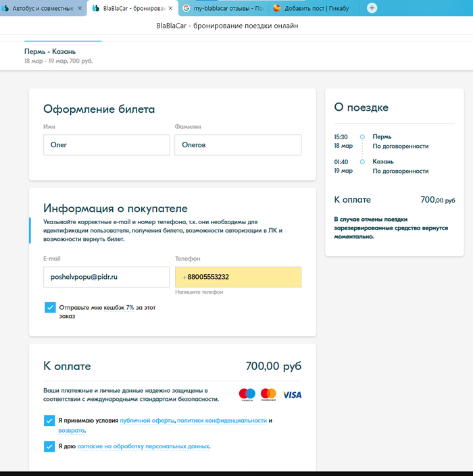Click the Pikabu favicon on the fourth tab
This screenshot has width=473, height=476.
(x=277, y=8)
